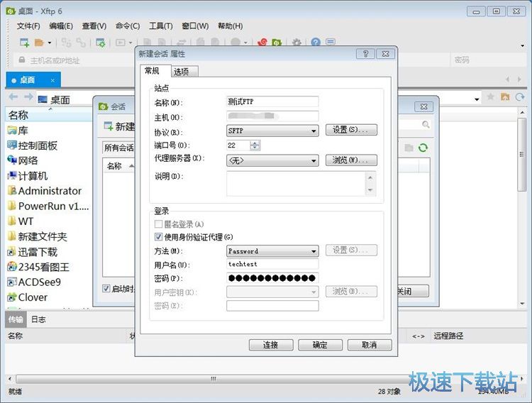Screen dimensions: 532x403
Task: Toggle 使用身份验证代理 checkbox
Action: (158, 237)
